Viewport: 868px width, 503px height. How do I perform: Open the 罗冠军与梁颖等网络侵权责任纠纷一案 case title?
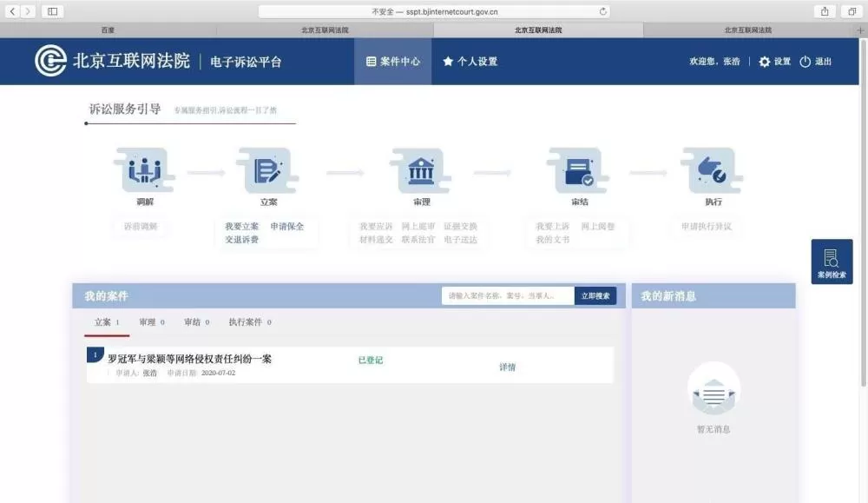tap(190, 359)
